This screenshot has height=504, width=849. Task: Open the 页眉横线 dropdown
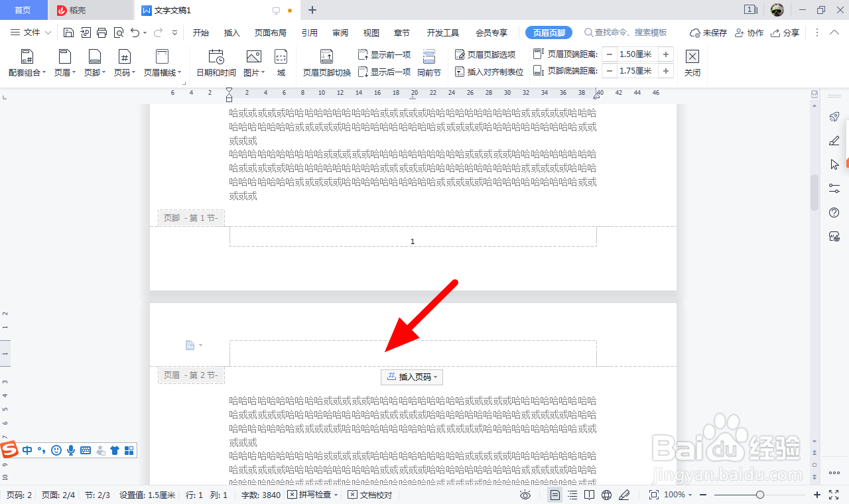(163, 64)
